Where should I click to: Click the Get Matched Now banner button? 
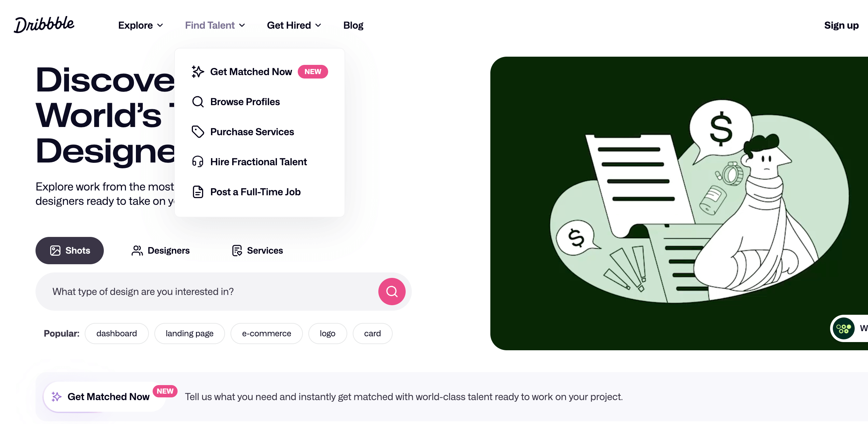pyautogui.click(x=104, y=397)
